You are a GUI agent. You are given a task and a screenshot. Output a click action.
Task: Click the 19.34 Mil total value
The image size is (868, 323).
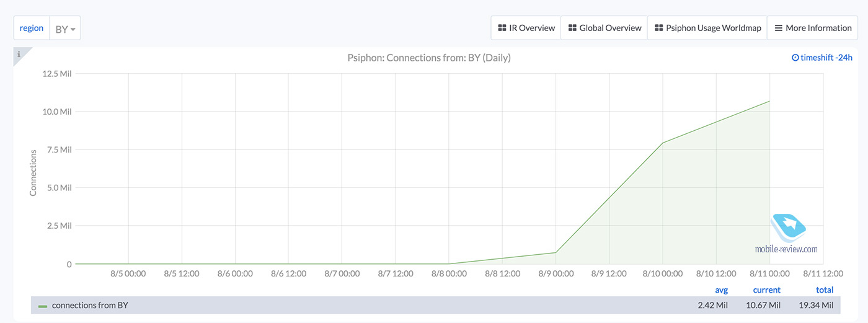pos(815,305)
